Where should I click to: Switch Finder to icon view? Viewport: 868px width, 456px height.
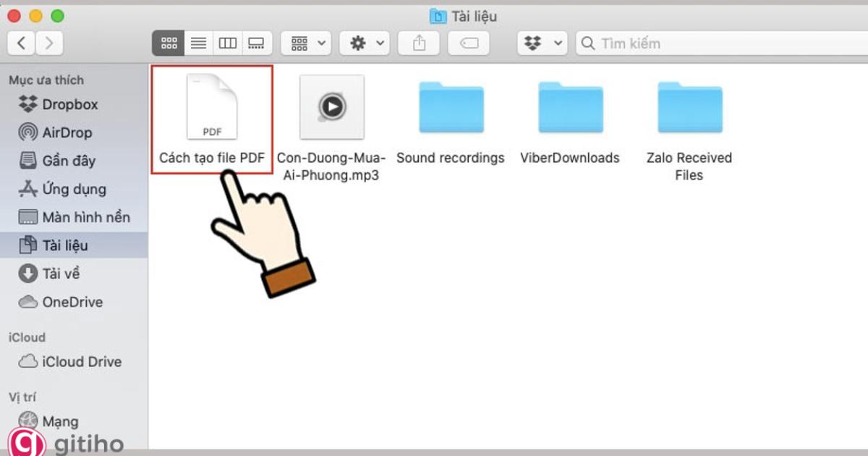pyautogui.click(x=168, y=43)
